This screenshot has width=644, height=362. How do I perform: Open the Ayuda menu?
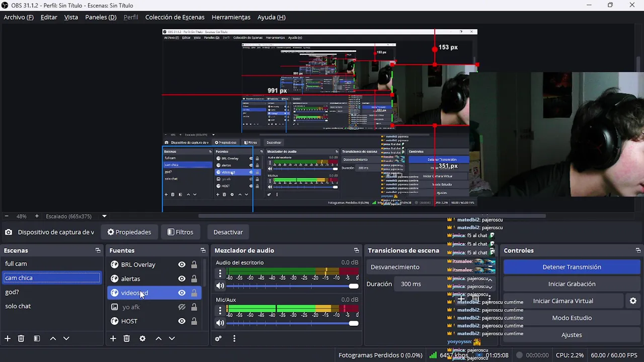coord(271,17)
